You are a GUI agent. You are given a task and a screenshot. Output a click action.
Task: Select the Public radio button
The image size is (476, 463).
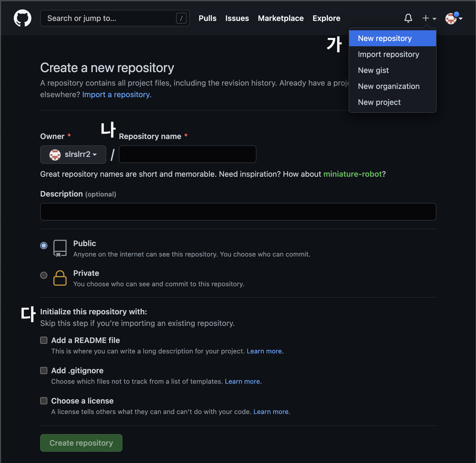44,245
